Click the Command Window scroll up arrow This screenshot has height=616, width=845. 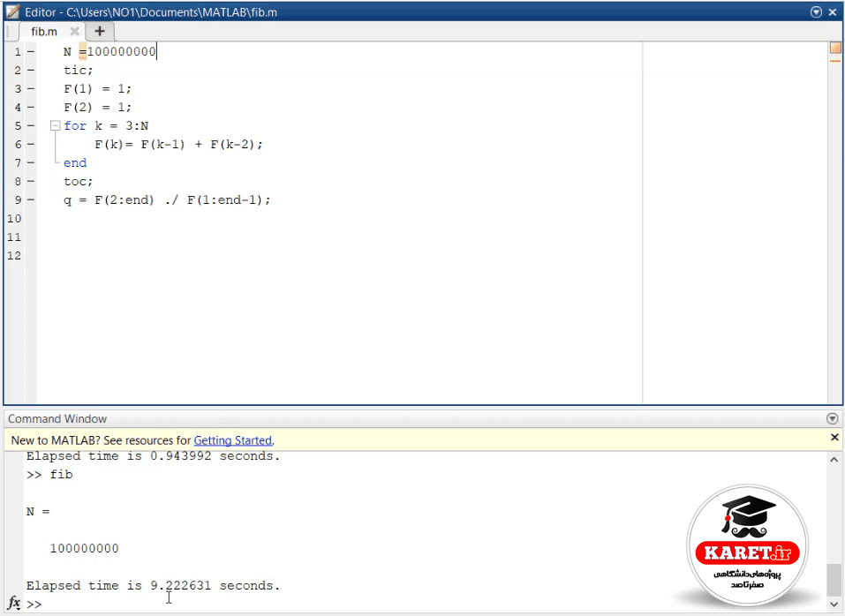pos(834,460)
